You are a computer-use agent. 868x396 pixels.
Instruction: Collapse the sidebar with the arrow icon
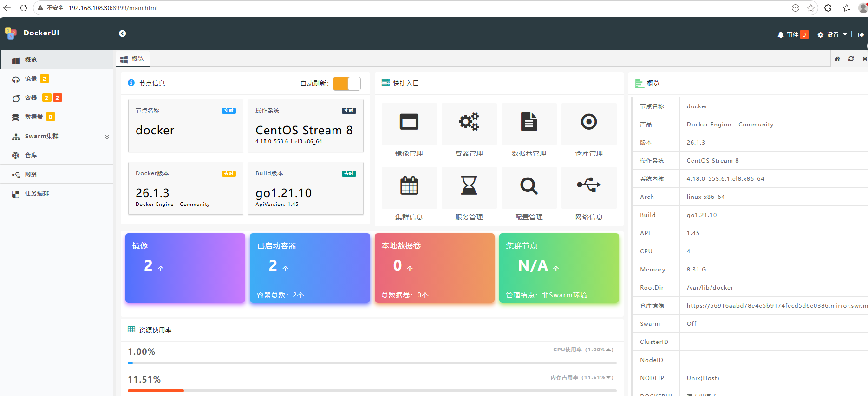pos(123,33)
